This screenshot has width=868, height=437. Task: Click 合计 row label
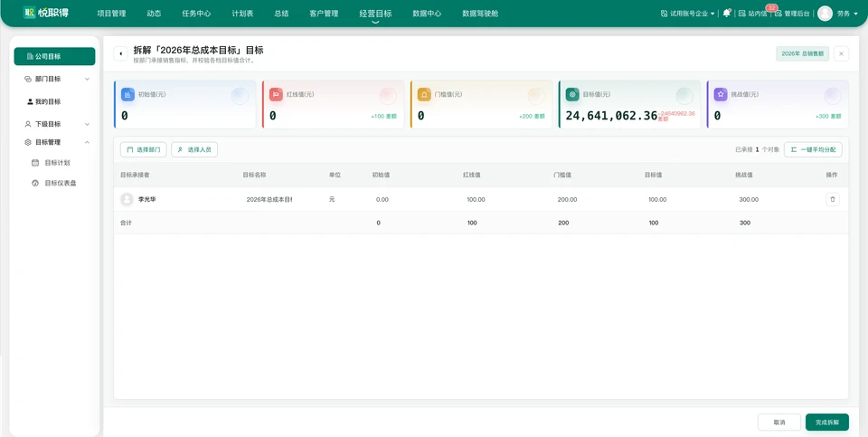[127, 223]
